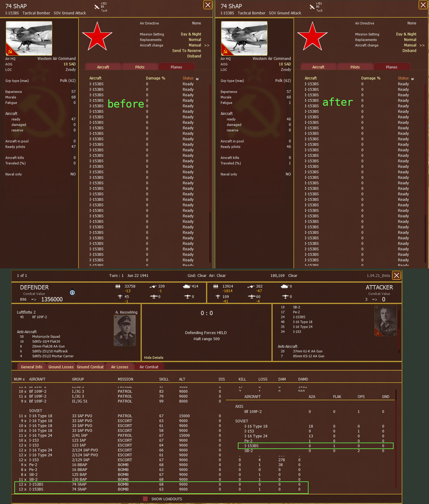Toggle Day & Night mission setting in after panel

click(x=406, y=34)
